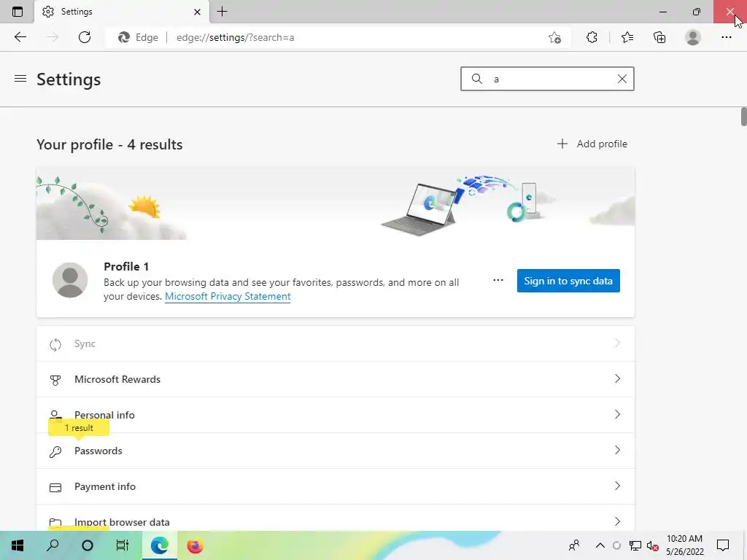This screenshot has height=560, width=747.
Task: Click the clock showing 10:20 AM
Action: 684,545
